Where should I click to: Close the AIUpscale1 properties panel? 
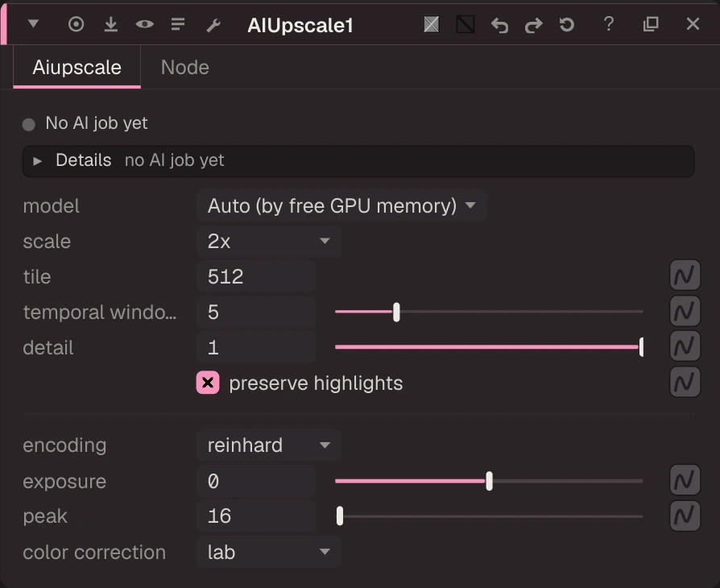tap(693, 24)
